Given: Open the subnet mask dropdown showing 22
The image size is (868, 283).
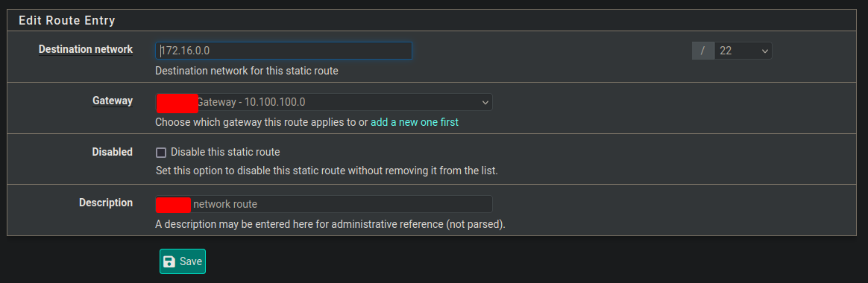Looking at the screenshot, I should (743, 51).
